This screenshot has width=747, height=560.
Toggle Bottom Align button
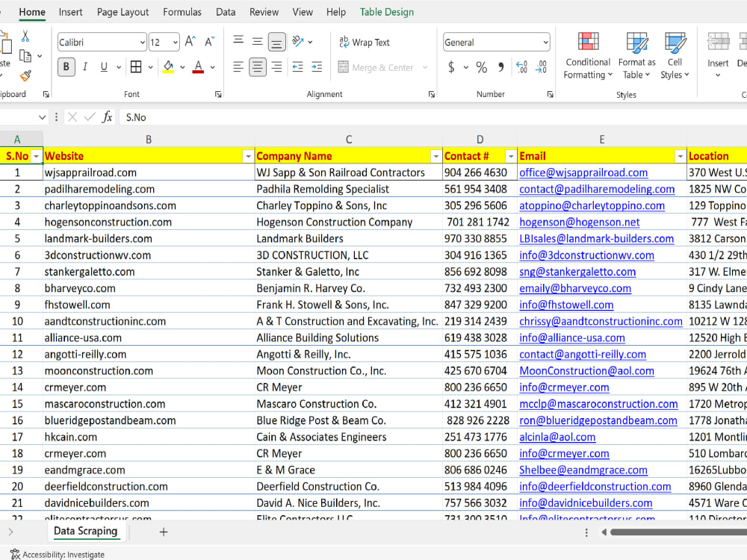coord(276,43)
